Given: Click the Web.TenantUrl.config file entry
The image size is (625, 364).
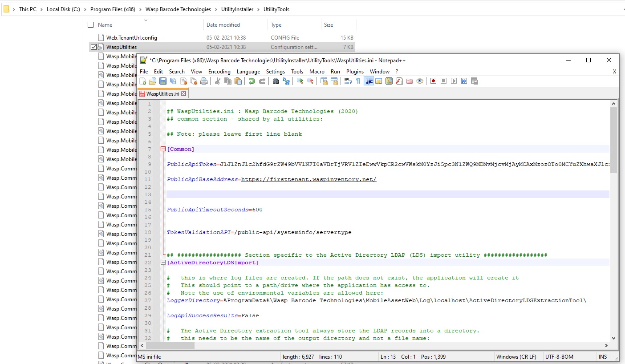Looking at the screenshot, I should click(131, 38).
